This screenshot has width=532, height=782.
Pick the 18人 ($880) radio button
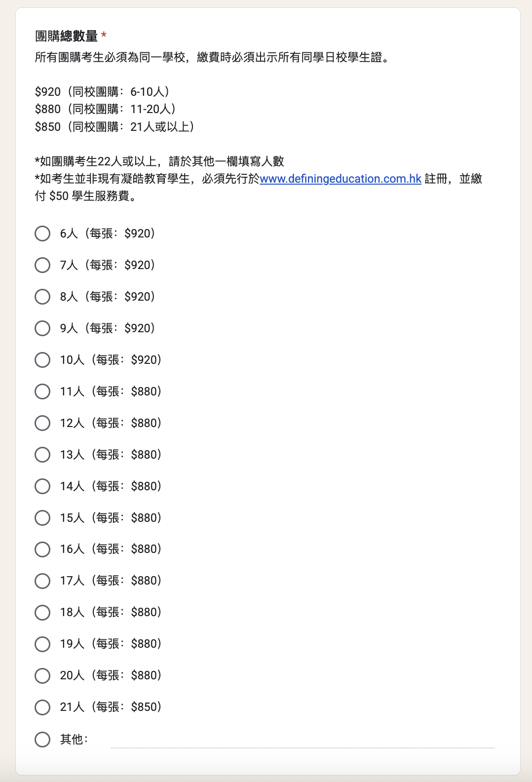tap(42, 612)
